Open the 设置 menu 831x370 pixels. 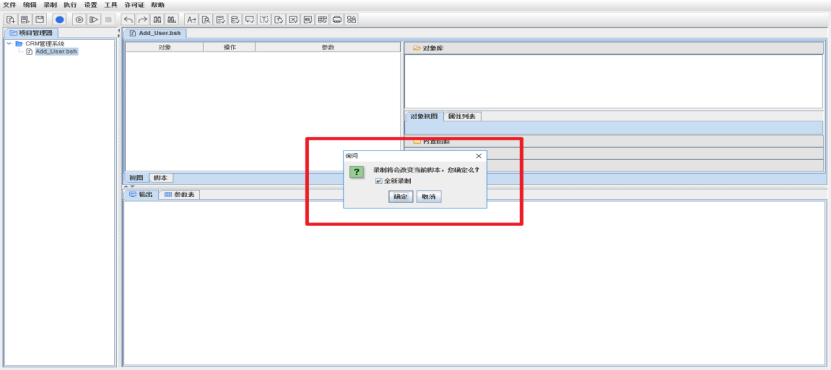pyautogui.click(x=91, y=5)
